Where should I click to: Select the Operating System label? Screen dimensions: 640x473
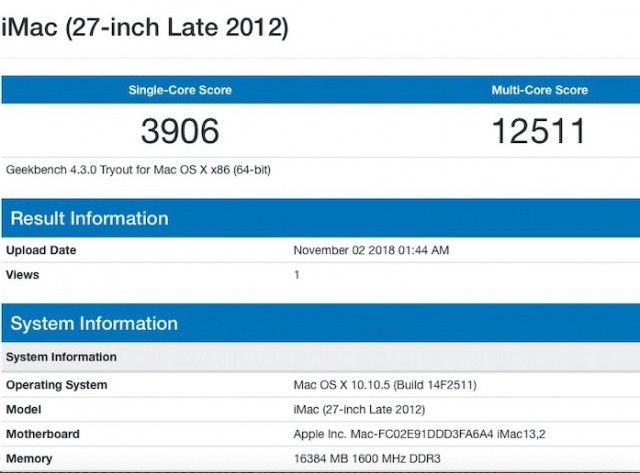[57, 385]
